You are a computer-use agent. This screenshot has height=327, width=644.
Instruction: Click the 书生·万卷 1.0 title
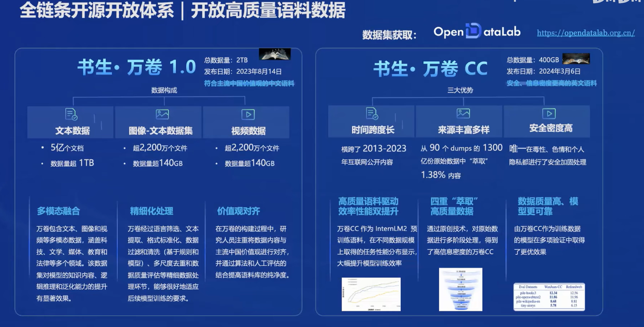[x=137, y=67]
